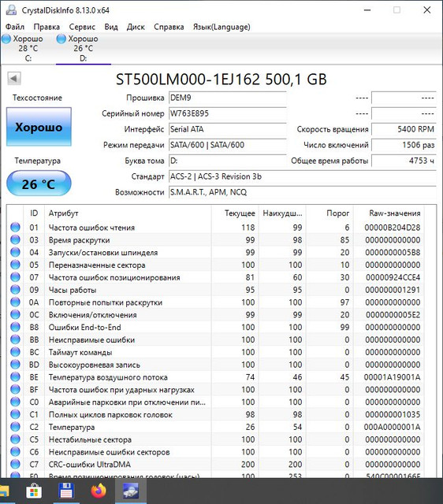
Task: Launch Firefox from the taskbar
Action: pyautogui.click(x=99, y=491)
